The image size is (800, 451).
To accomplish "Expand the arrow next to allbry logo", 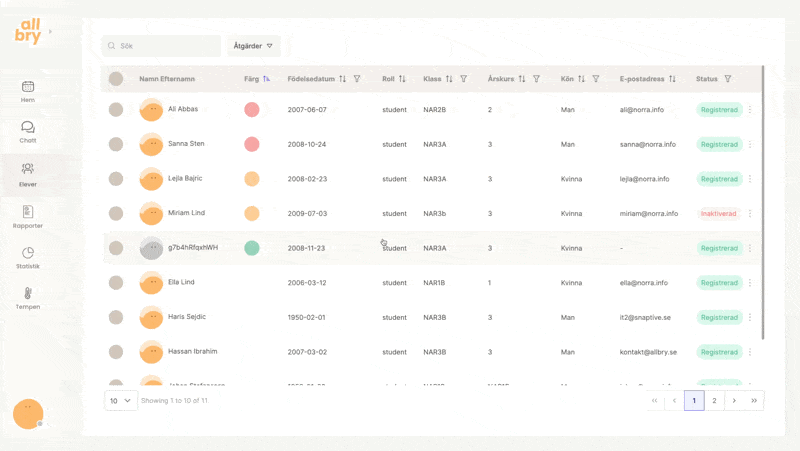I will click(x=50, y=32).
